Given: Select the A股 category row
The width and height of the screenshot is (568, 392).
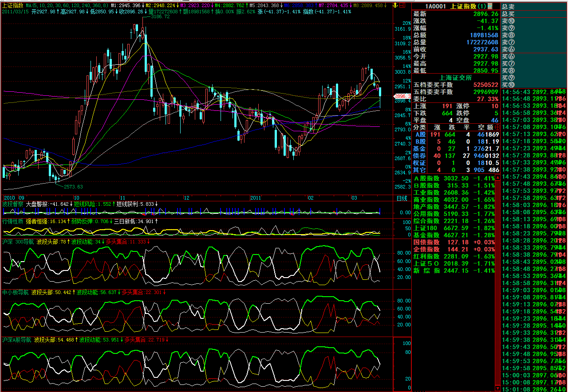Looking at the screenshot, I should pos(420,134).
